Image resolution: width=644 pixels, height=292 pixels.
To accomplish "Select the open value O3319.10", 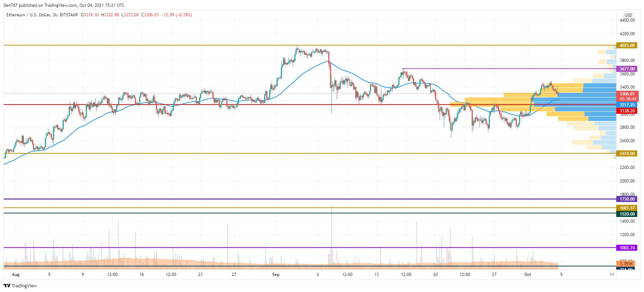I will tap(90, 15).
